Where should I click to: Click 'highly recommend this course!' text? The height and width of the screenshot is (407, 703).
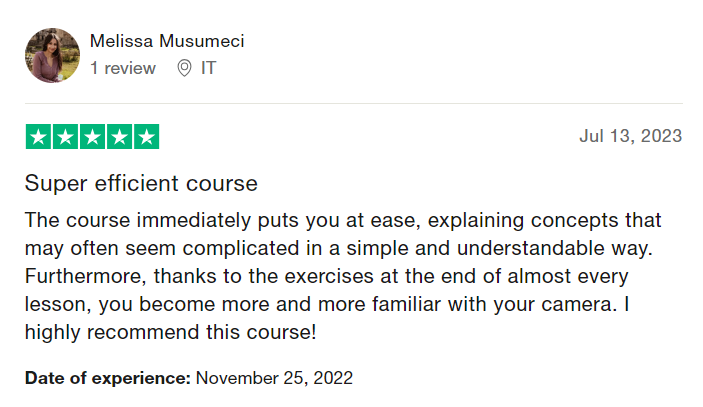(170, 332)
